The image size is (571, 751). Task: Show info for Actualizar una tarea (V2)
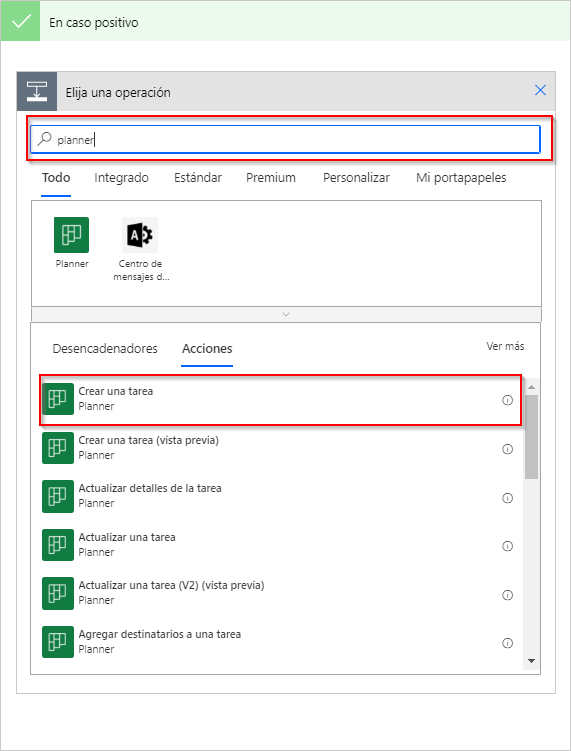coord(507,595)
